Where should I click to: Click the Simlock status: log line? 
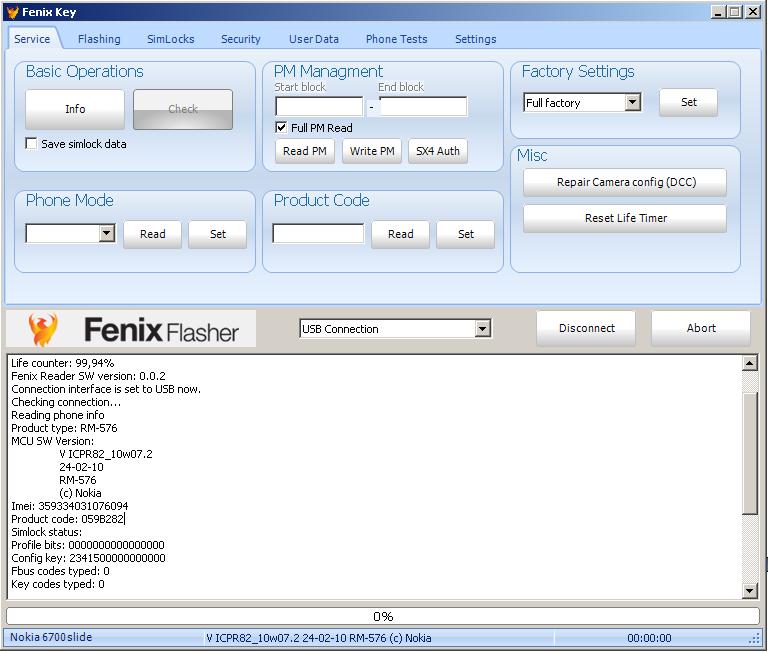click(x=47, y=532)
